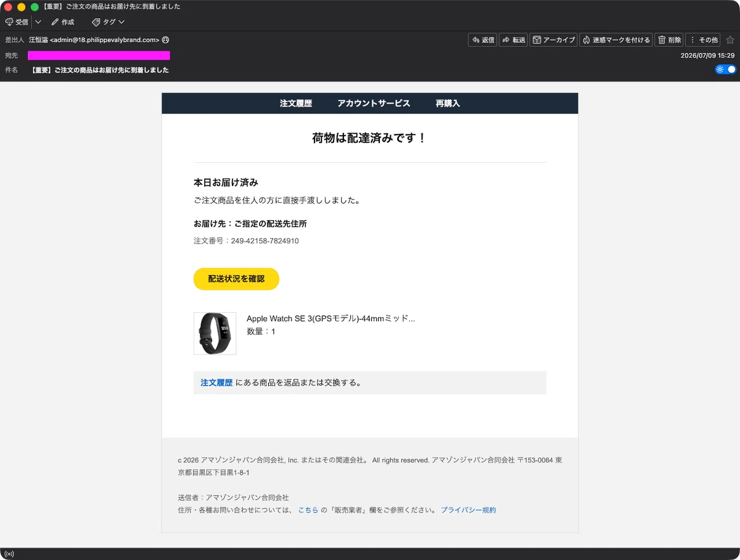The width and height of the screenshot is (740, 560).
Task: Click the connection status icon in status bar
Action: point(9,554)
